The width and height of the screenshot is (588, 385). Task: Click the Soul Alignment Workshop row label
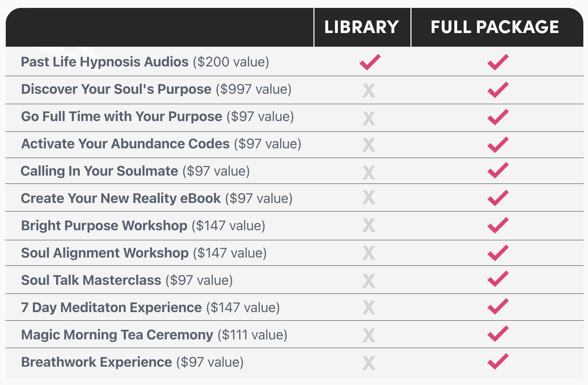click(105, 253)
